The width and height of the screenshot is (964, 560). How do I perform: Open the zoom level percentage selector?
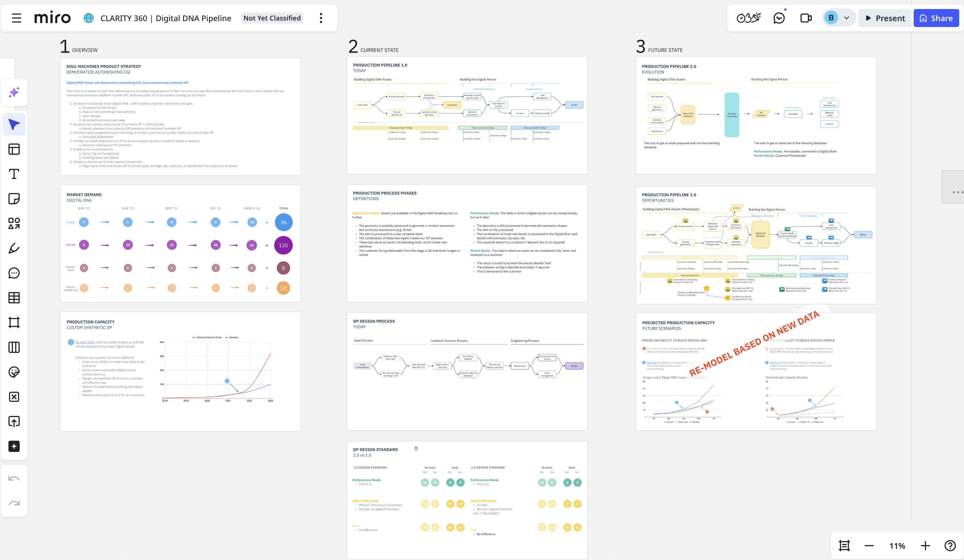897,546
